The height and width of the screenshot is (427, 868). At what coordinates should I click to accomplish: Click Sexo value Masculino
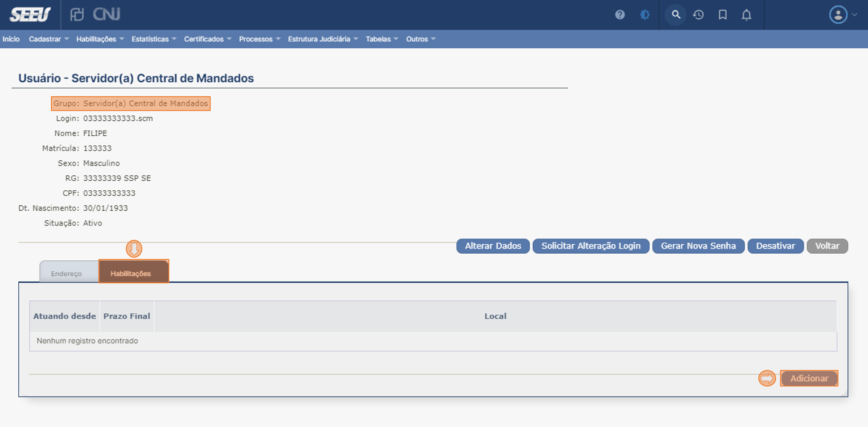[x=101, y=163]
